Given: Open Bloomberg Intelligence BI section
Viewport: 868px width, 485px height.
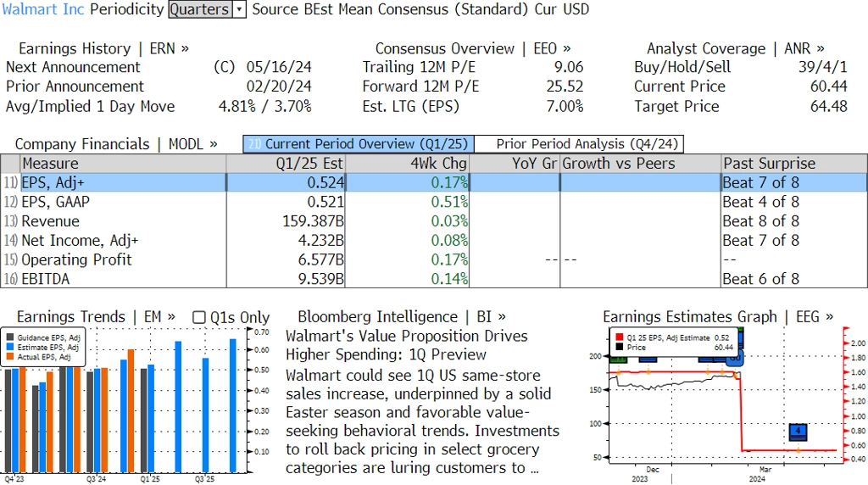Looking at the screenshot, I should tap(402, 317).
